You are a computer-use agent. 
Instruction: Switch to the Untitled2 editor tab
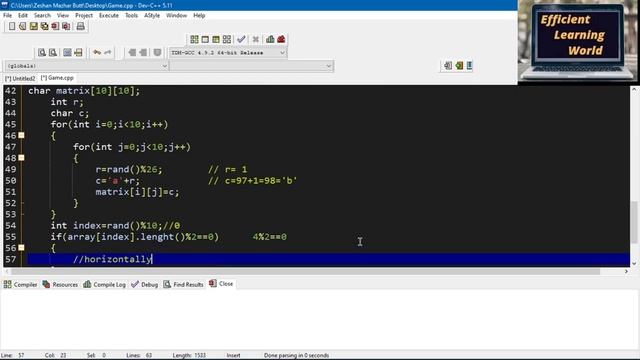20,78
